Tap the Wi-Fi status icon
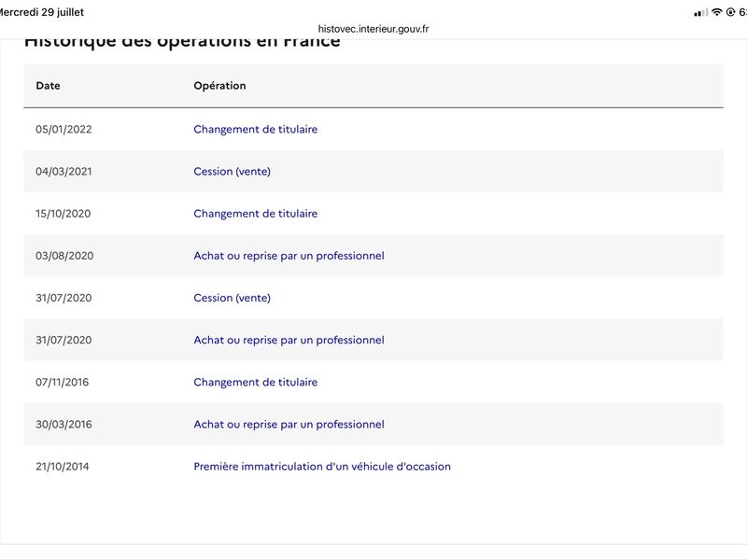Screen dimensions: 747x560 tap(716, 12)
